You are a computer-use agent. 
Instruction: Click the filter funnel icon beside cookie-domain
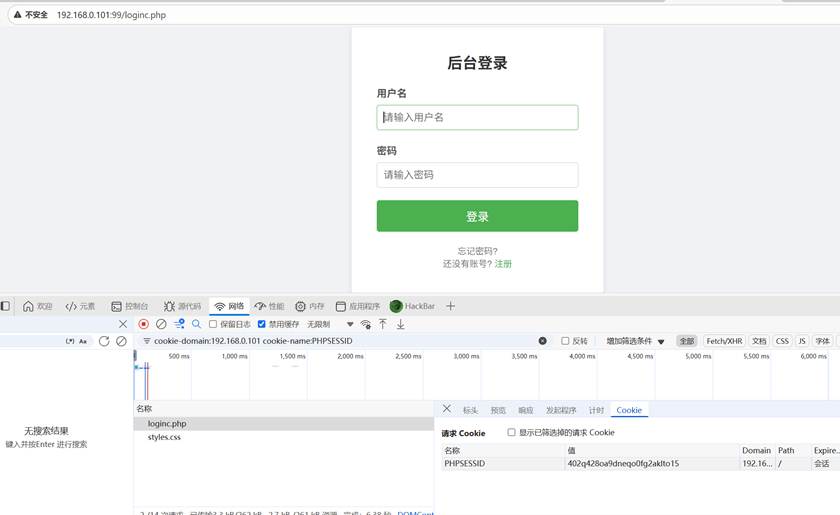pos(146,341)
